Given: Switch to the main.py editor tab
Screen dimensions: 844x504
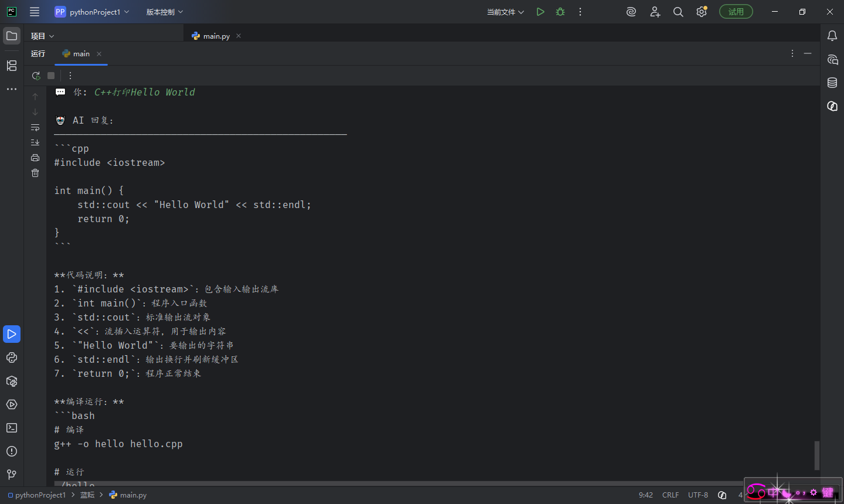Looking at the screenshot, I should (x=216, y=36).
